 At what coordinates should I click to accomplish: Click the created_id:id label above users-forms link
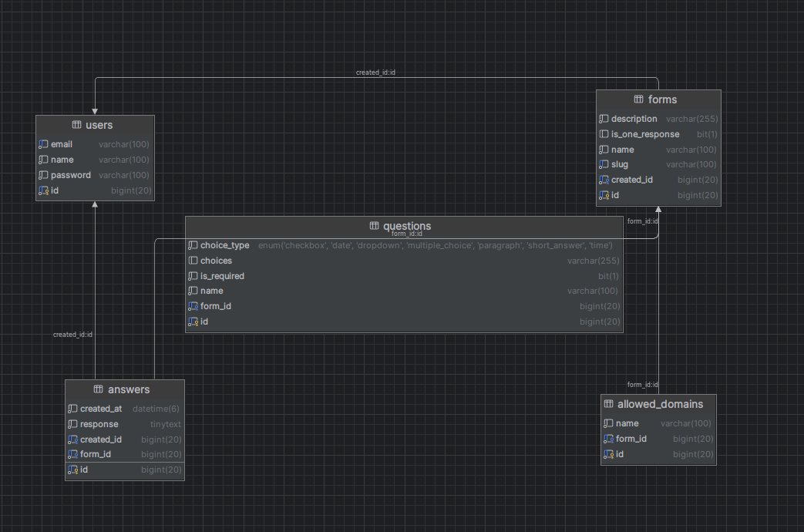pos(375,72)
